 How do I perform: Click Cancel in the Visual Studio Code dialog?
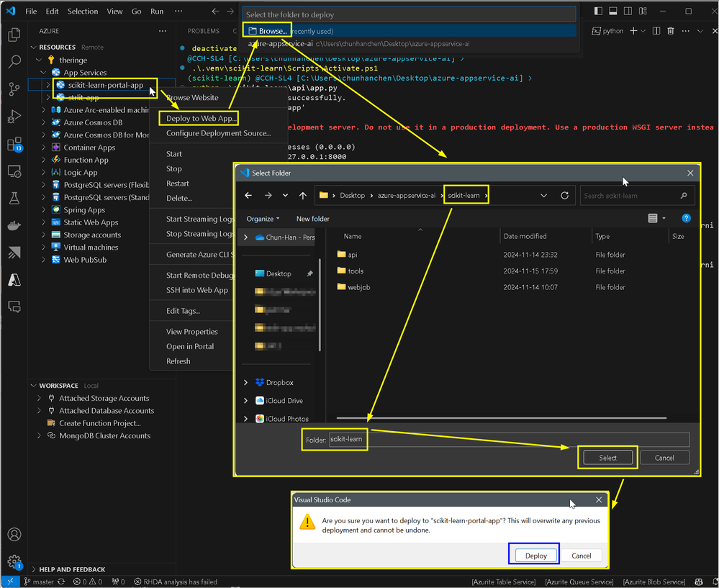[582, 556]
